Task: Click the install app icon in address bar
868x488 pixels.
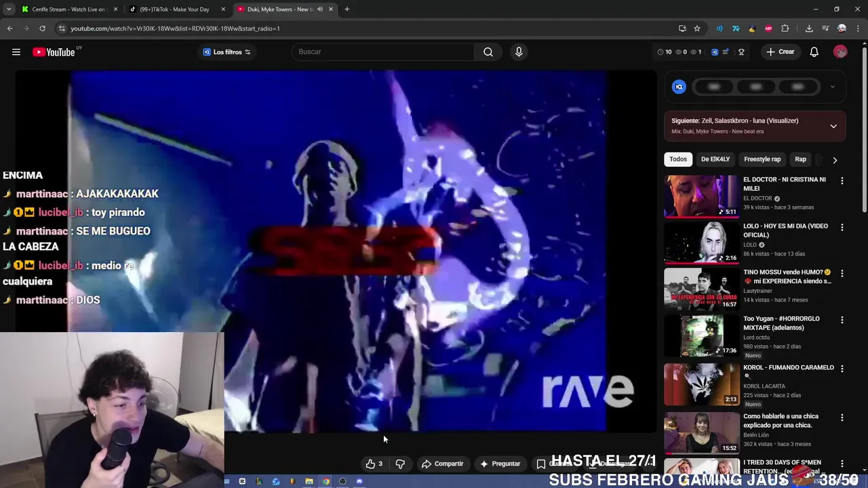Action: tap(682, 28)
